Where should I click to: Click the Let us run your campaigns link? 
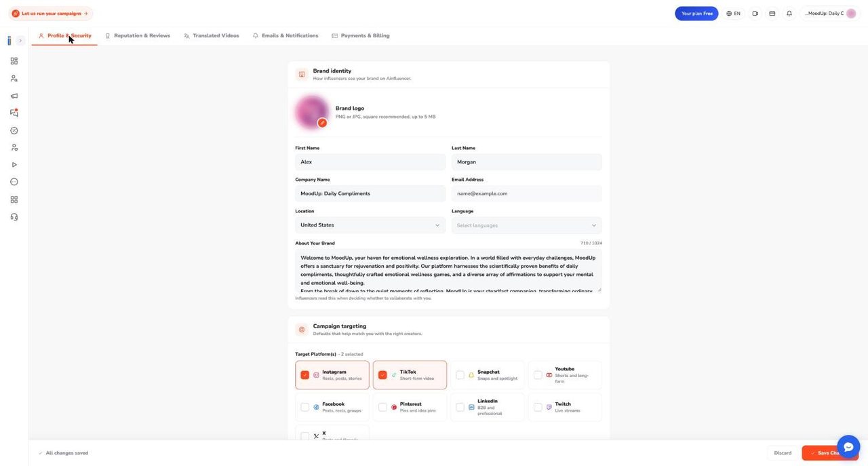pyautogui.click(x=50, y=14)
